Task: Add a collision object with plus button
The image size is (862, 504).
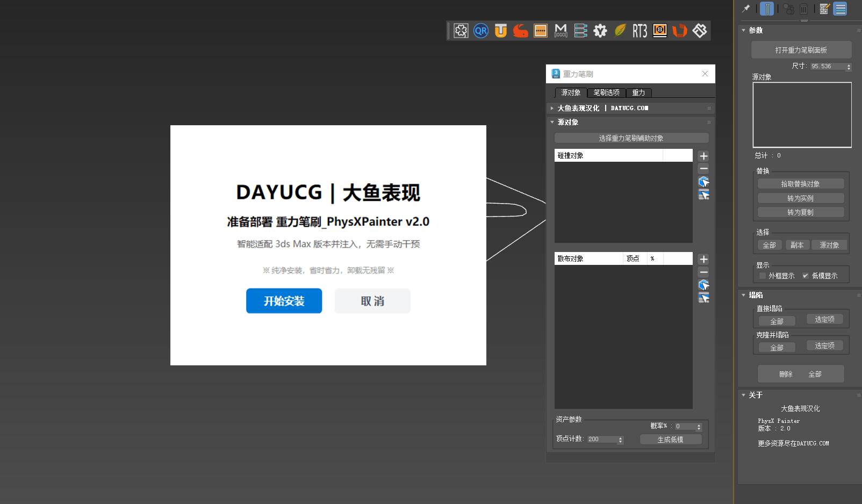Action: 703,156
